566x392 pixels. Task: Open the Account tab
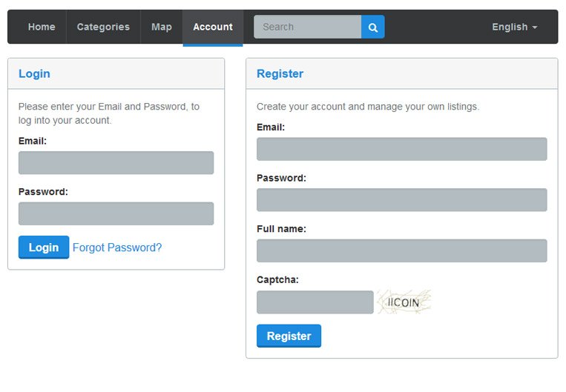pos(213,27)
